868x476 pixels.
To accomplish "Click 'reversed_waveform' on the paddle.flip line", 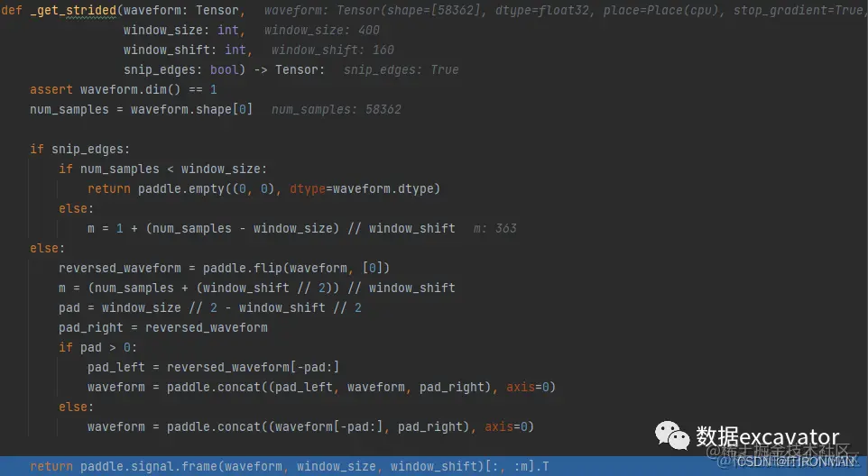I will click(120, 269).
